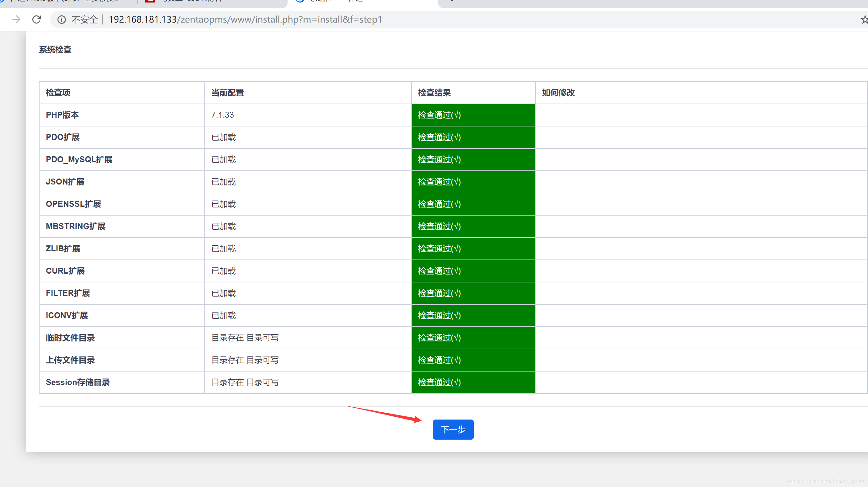
Task: Reload the page with the refresh icon
Action: click(37, 19)
